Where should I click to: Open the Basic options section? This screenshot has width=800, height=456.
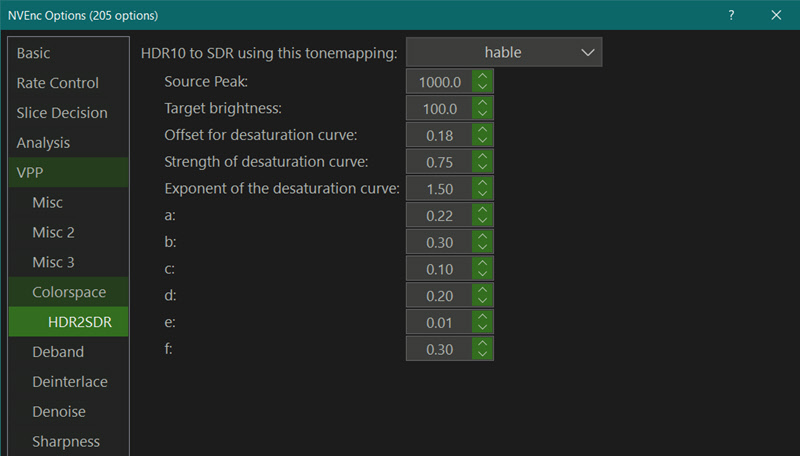[x=68, y=53]
